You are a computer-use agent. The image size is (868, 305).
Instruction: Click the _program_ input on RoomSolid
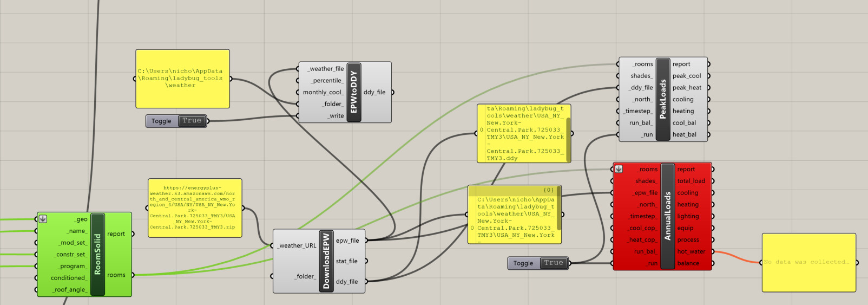click(x=73, y=266)
